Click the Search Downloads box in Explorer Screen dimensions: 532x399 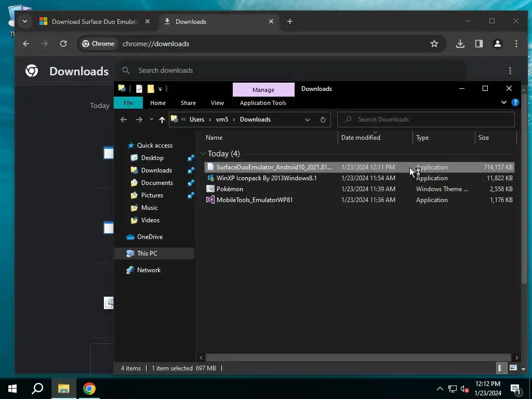coord(426,119)
